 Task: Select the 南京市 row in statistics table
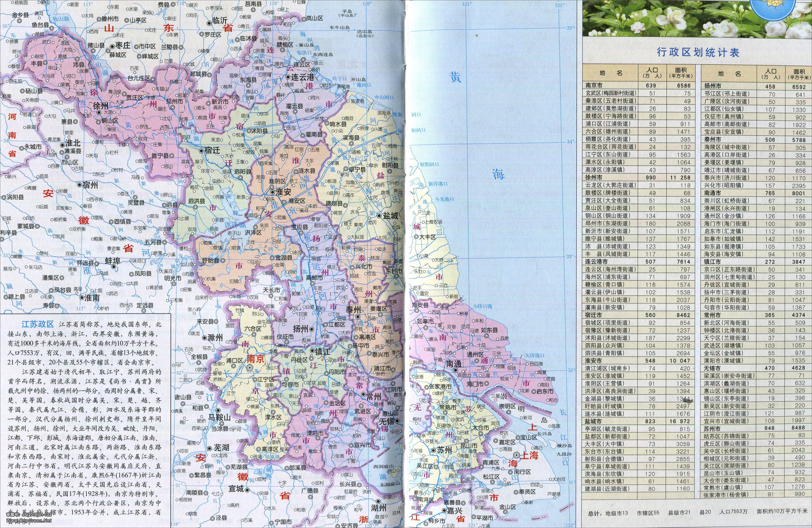(x=638, y=86)
